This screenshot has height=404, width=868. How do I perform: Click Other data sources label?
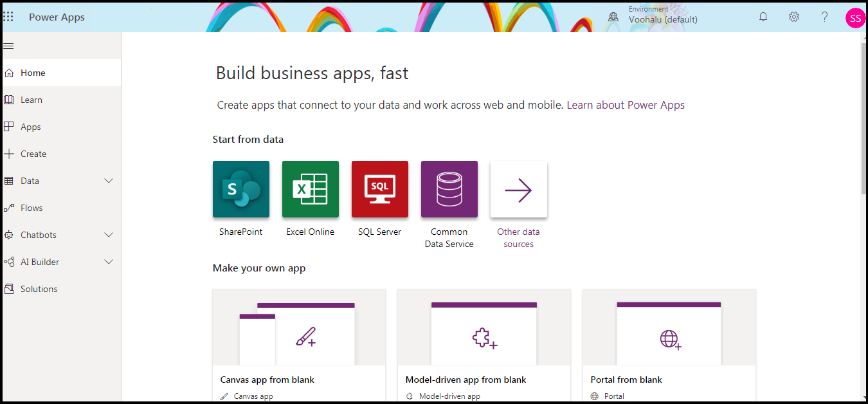pyautogui.click(x=518, y=238)
